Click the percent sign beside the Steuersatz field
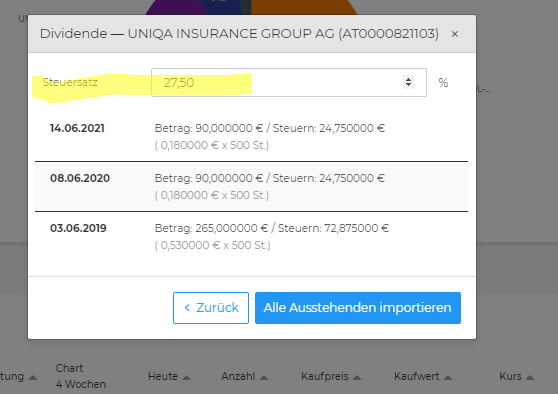This screenshot has width=558, height=394. pyautogui.click(x=443, y=83)
